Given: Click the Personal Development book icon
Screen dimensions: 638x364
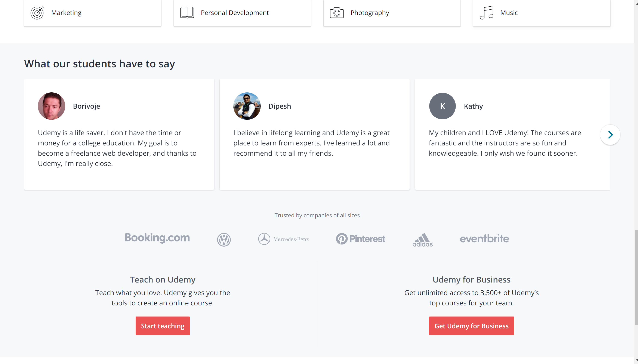Looking at the screenshot, I should 187,12.
